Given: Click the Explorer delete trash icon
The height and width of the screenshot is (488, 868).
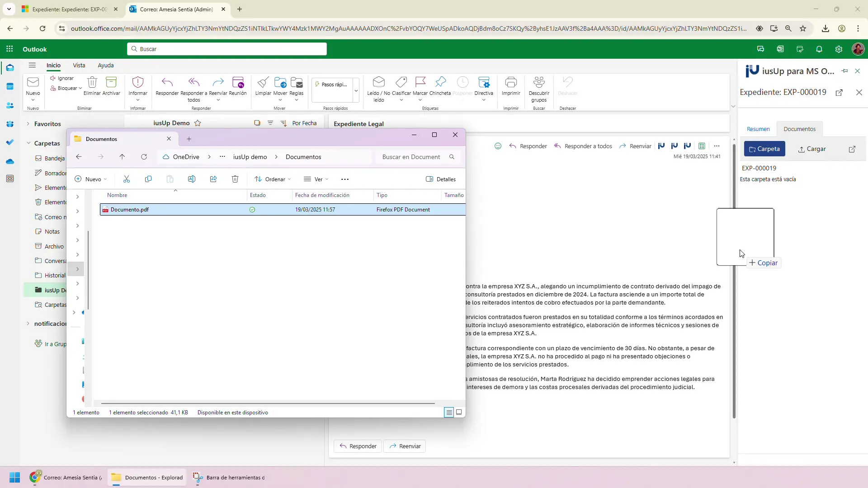Looking at the screenshot, I should (235, 179).
